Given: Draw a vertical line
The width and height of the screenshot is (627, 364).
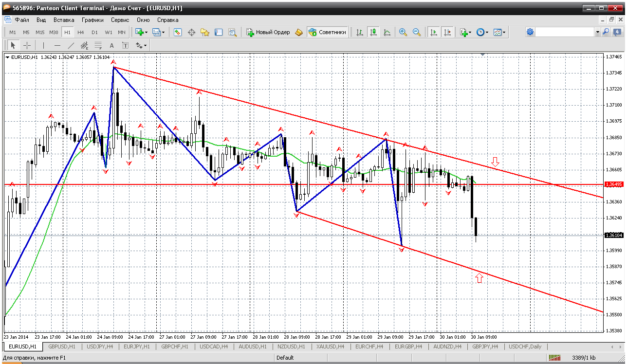Looking at the screenshot, I should click(44, 45).
